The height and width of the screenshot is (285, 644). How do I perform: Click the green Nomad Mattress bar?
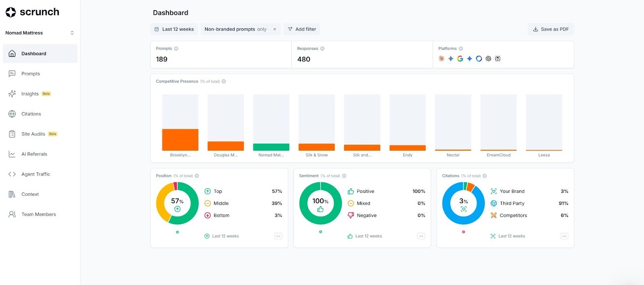[x=271, y=147]
